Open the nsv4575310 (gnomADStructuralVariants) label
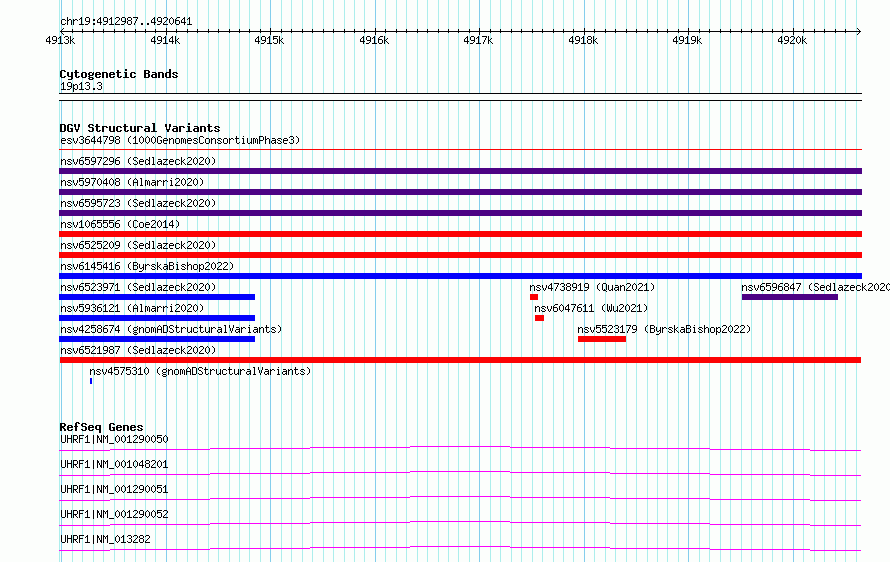This screenshot has width=890, height=562. pyautogui.click(x=200, y=371)
